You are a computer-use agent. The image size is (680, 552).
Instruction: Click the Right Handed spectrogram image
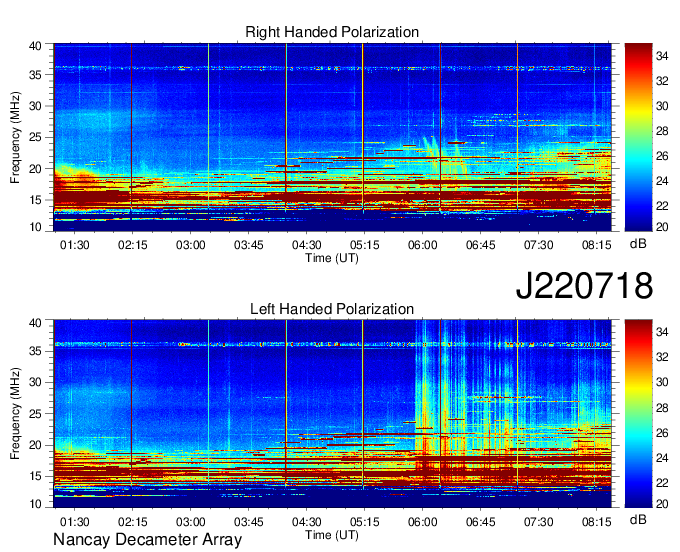pos(332,137)
